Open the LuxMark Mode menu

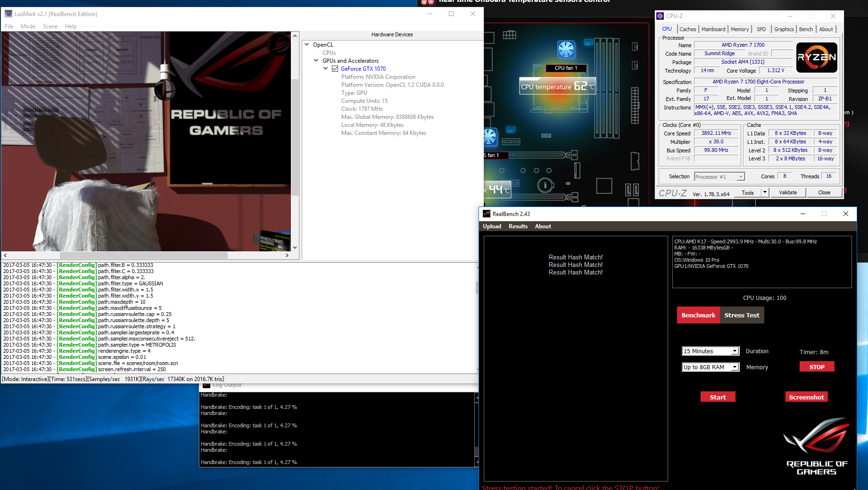click(x=28, y=26)
